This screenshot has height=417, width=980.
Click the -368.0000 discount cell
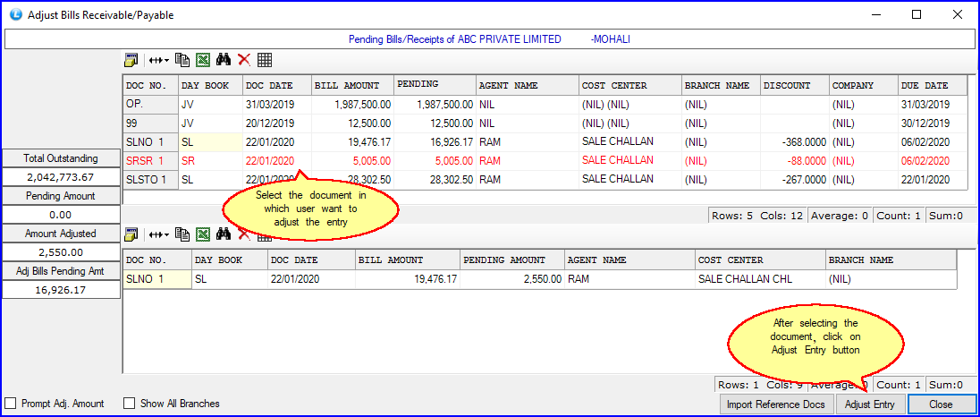(x=795, y=142)
